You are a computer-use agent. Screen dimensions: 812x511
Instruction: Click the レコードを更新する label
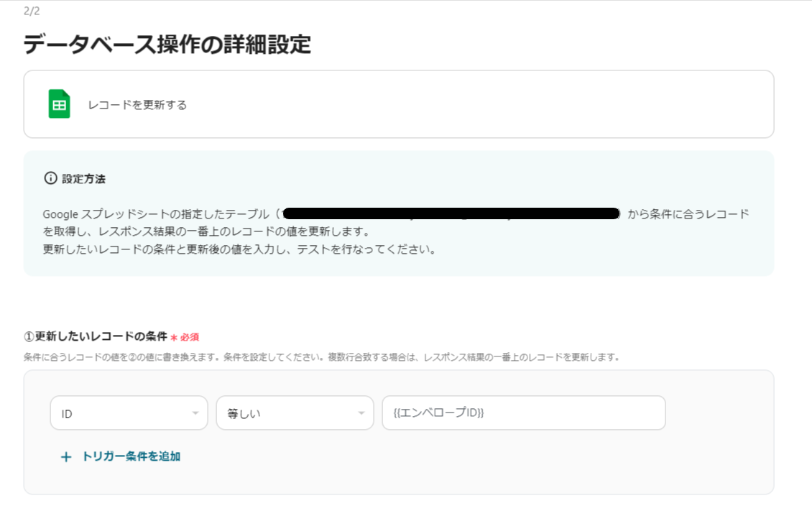click(x=137, y=105)
